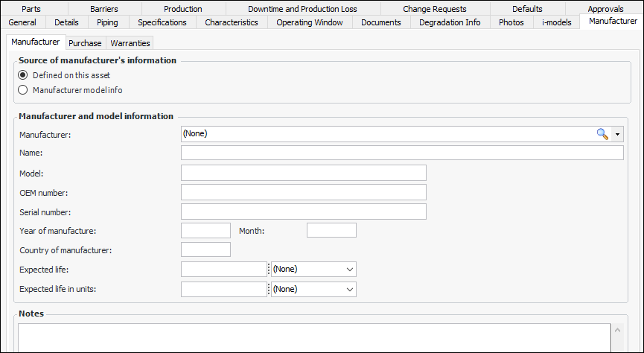Open the Warranties sub-tab
The width and height of the screenshot is (644, 353).
point(130,43)
